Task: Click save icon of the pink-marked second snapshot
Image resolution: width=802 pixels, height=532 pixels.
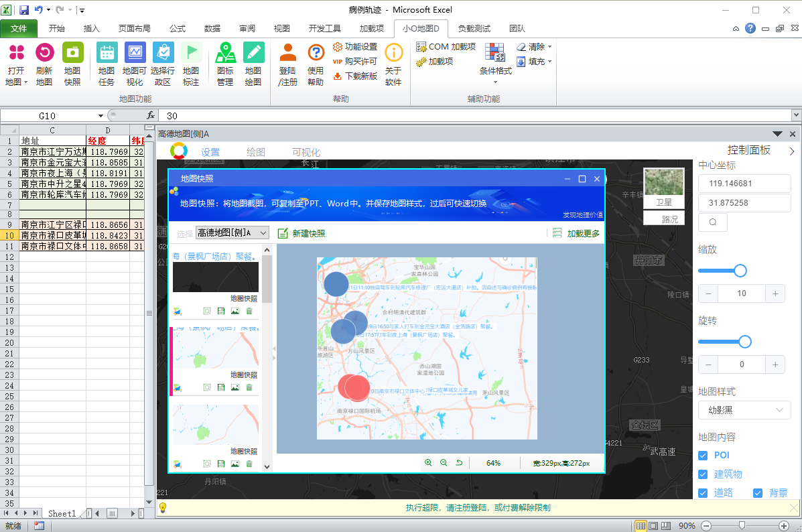Action: [221, 387]
